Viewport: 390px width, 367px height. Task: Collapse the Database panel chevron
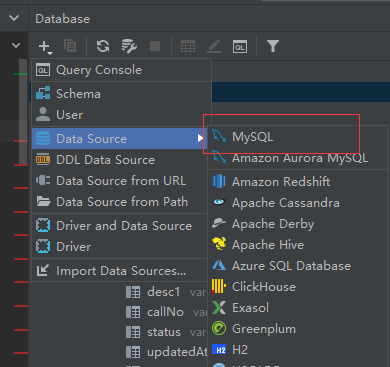(14, 18)
